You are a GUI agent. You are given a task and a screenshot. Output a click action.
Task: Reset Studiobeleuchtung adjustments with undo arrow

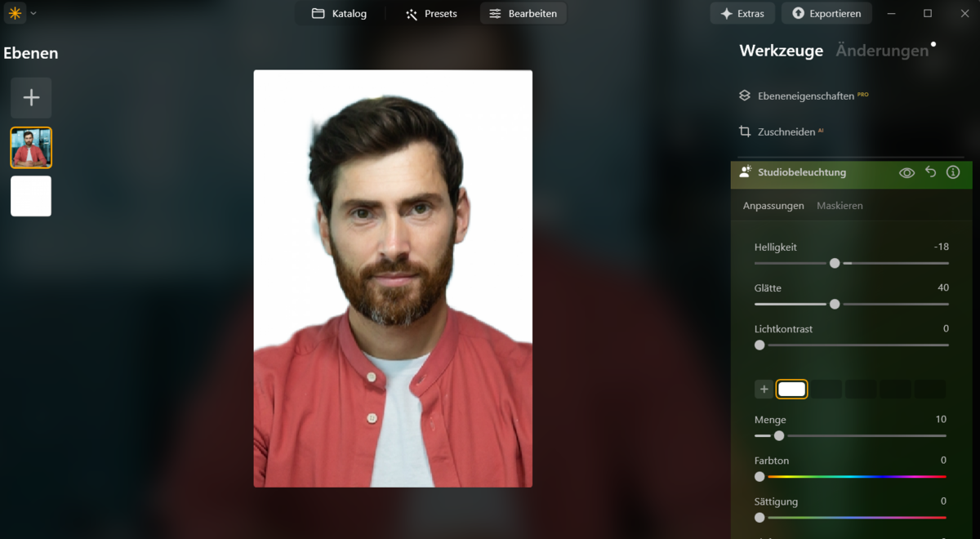tap(930, 173)
